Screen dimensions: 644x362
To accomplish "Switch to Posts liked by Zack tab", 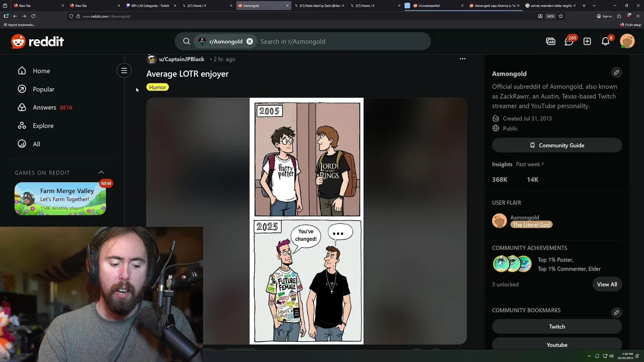I will 318,6.
